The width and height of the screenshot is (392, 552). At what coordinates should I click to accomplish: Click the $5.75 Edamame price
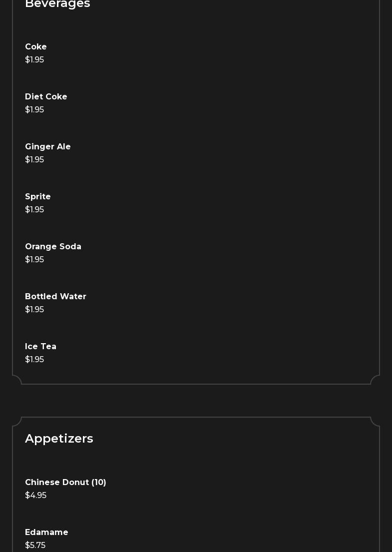35,546
